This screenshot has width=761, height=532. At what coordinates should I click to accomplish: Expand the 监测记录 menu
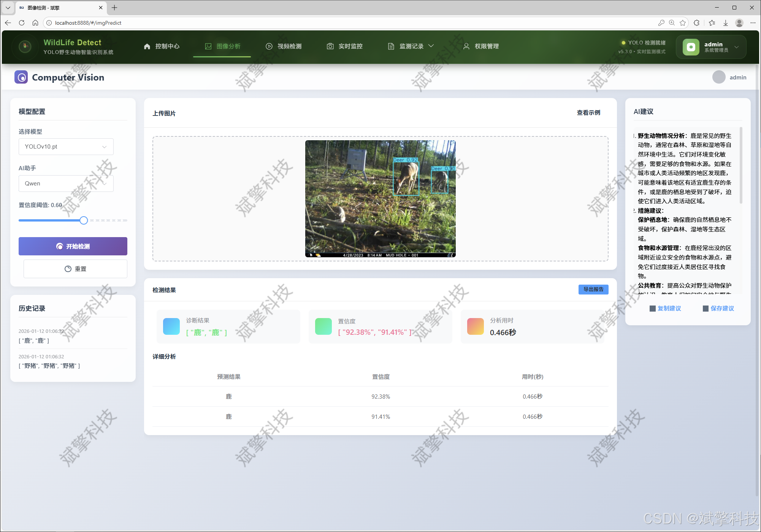click(411, 46)
